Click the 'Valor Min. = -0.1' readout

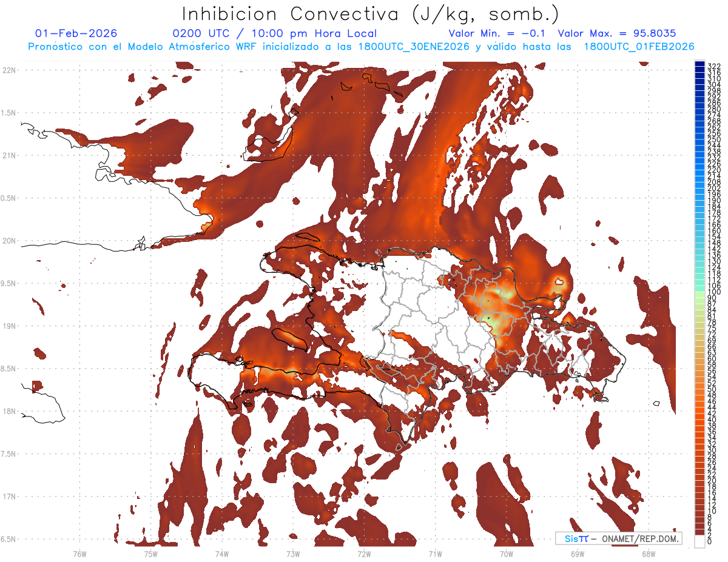click(x=496, y=33)
